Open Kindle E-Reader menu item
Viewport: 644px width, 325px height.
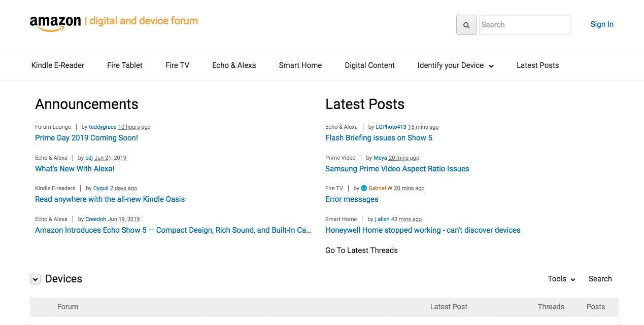tap(58, 65)
